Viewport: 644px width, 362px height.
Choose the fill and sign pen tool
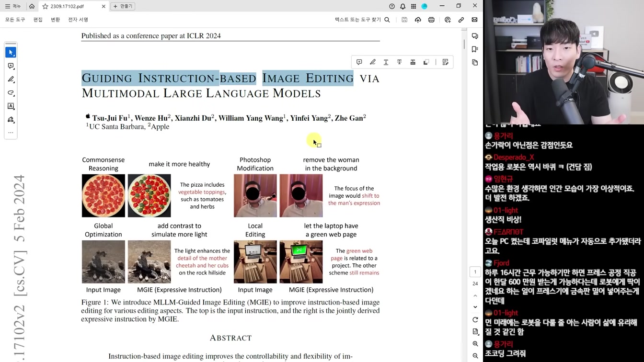[x=11, y=119]
